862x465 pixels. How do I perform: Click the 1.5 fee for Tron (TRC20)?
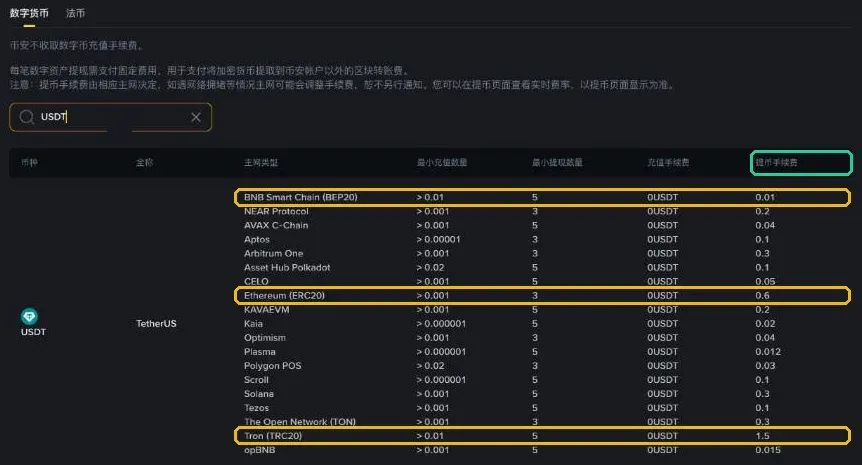pos(762,436)
